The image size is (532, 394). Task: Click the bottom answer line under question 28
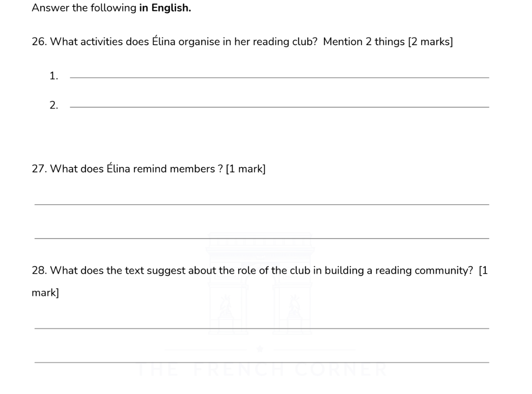pyautogui.click(x=261, y=362)
